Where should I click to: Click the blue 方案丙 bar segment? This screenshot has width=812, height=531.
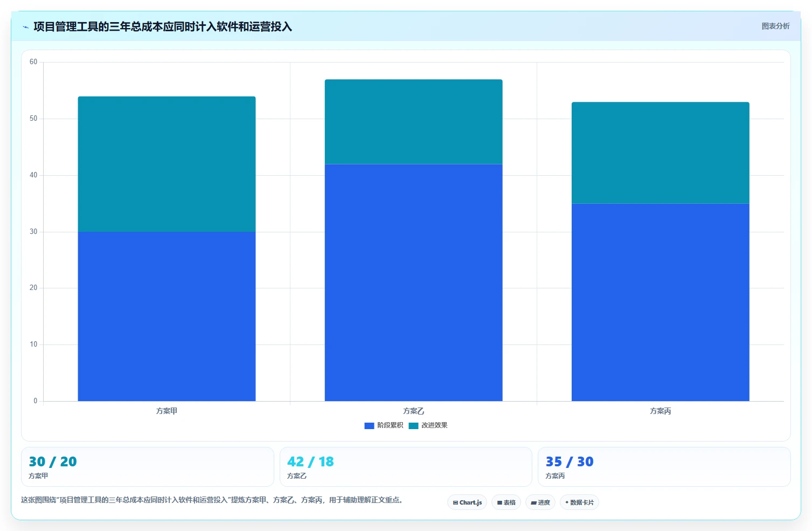(x=660, y=302)
